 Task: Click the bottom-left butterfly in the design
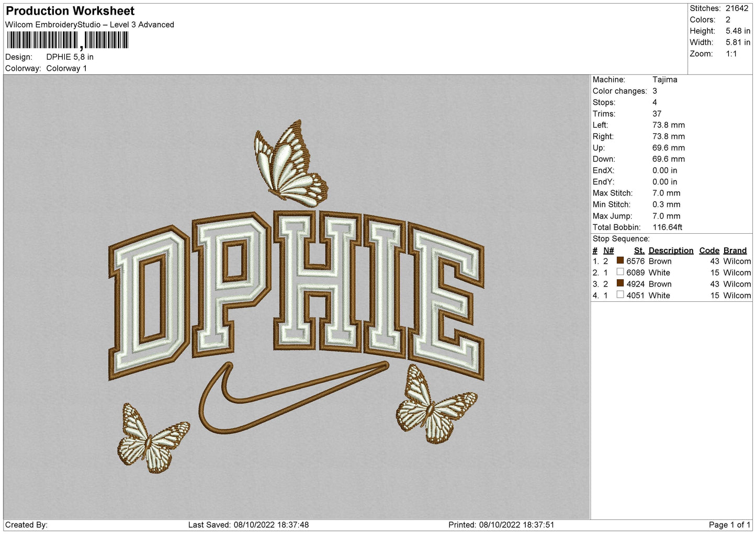coord(152,438)
